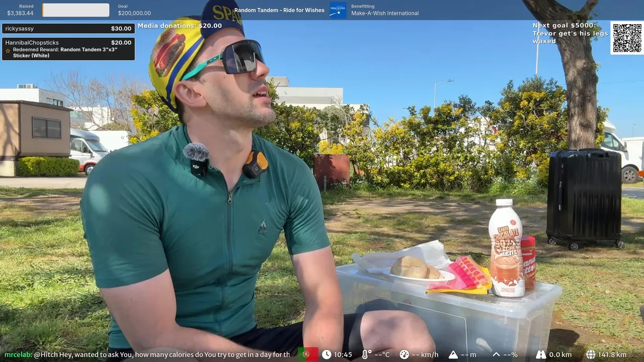Click the mountain altitude icon
Image resolution: width=644 pixels, height=362 pixels.
453,354
